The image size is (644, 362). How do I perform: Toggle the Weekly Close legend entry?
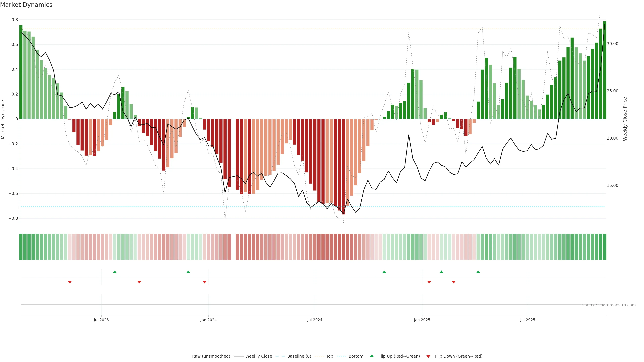pyautogui.click(x=258, y=356)
